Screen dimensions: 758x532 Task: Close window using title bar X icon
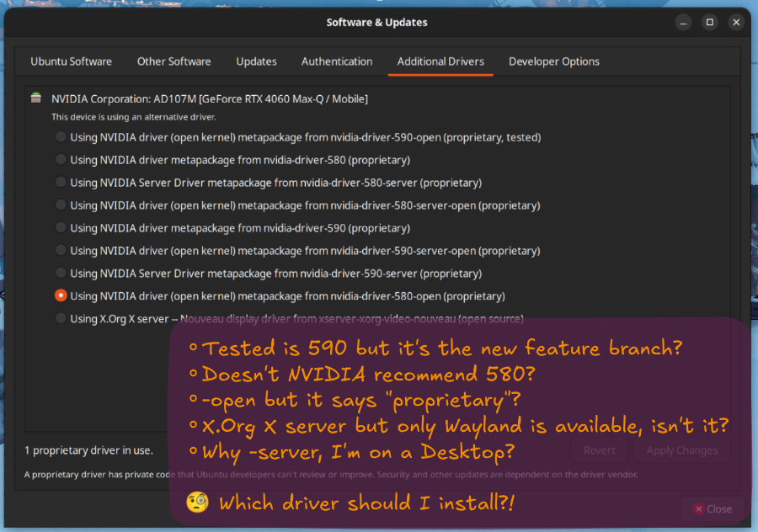tap(736, 23)
